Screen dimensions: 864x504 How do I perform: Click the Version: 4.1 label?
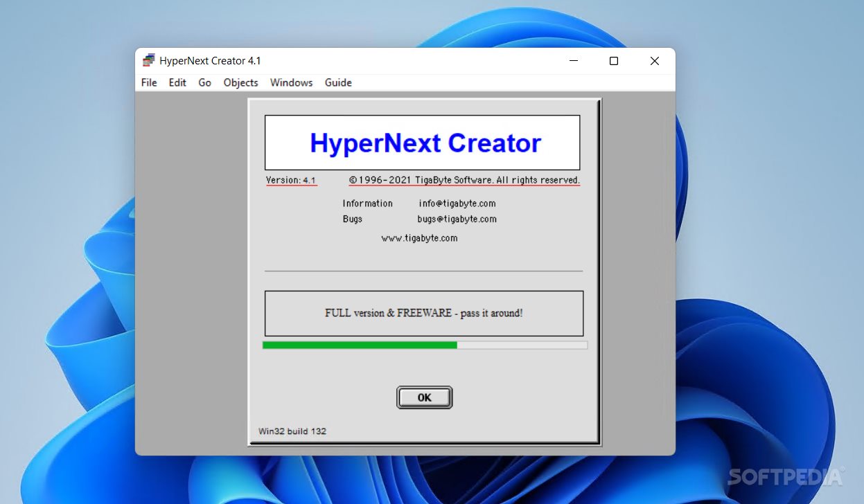[x=291, y=180]
